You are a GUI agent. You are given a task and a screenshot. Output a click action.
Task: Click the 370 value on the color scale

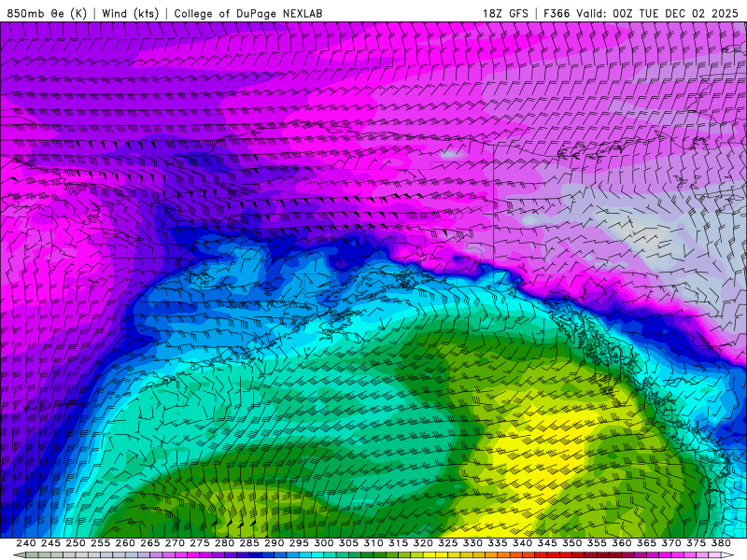(671, 543)
